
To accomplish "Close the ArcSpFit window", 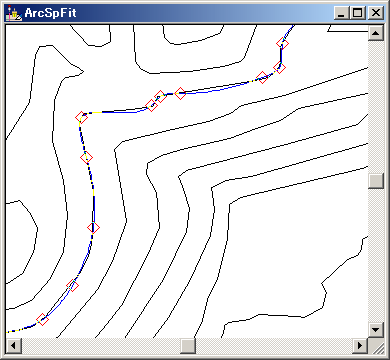I will click(376, 13).
